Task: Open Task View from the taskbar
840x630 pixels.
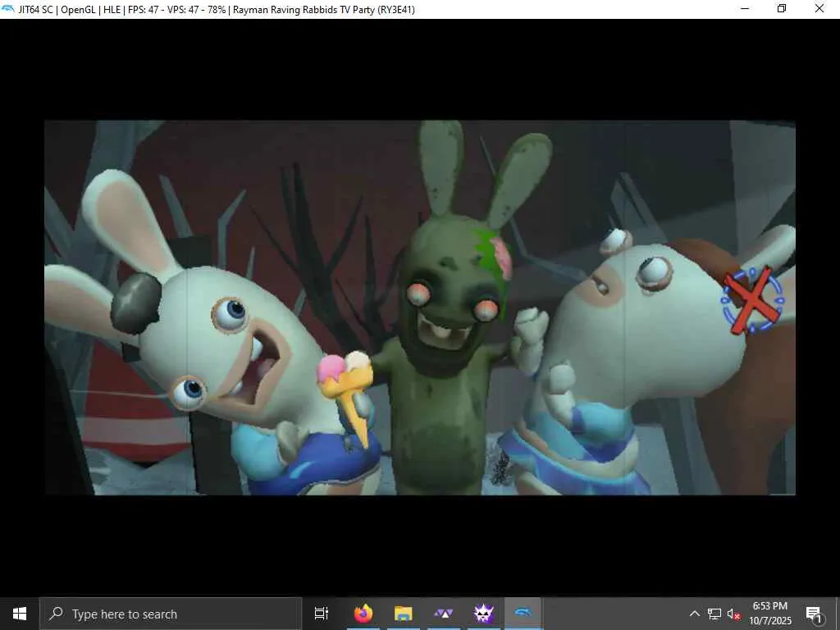Action: (322, 614)
